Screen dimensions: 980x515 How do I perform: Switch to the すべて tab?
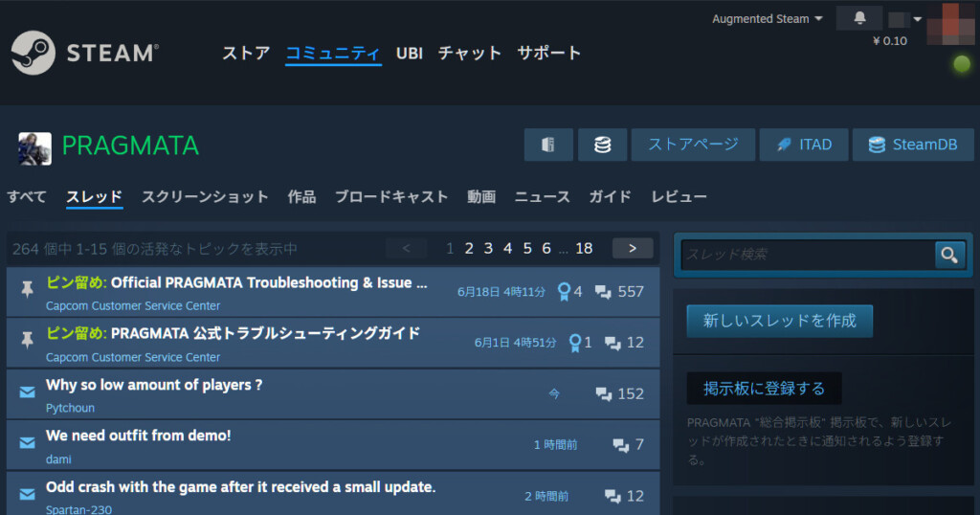[26, 197]
